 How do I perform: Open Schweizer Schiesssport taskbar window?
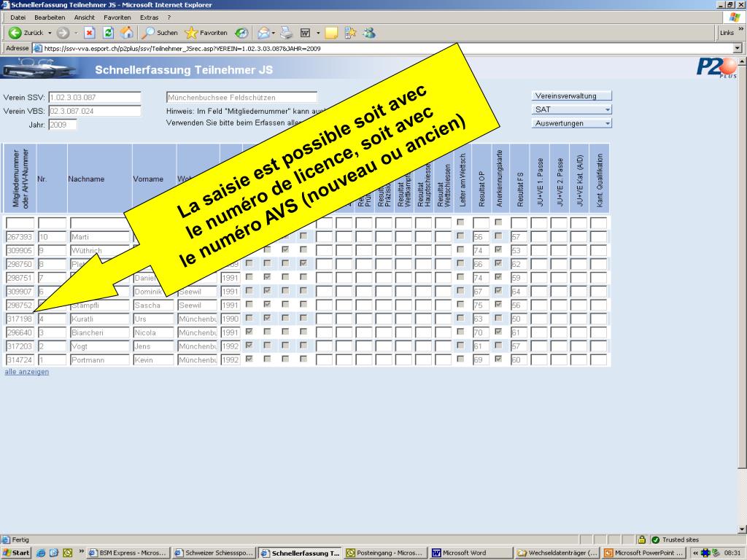pyautogui.click(x=214, y=553)
